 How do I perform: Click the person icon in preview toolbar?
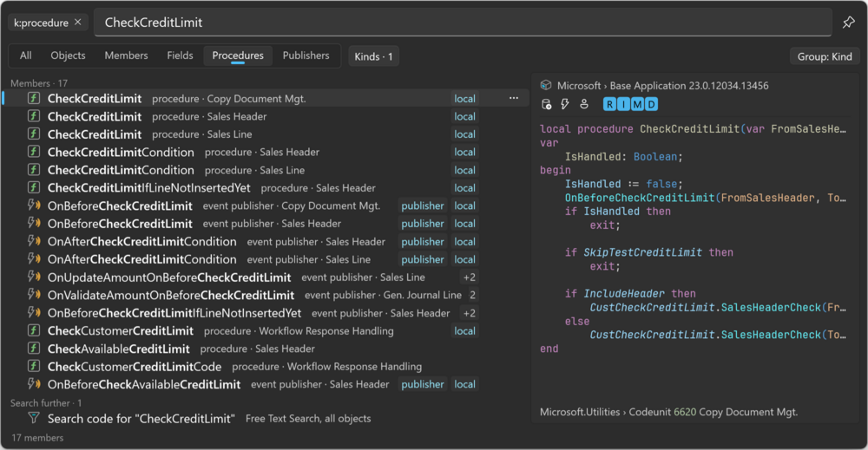pos(584,104)
